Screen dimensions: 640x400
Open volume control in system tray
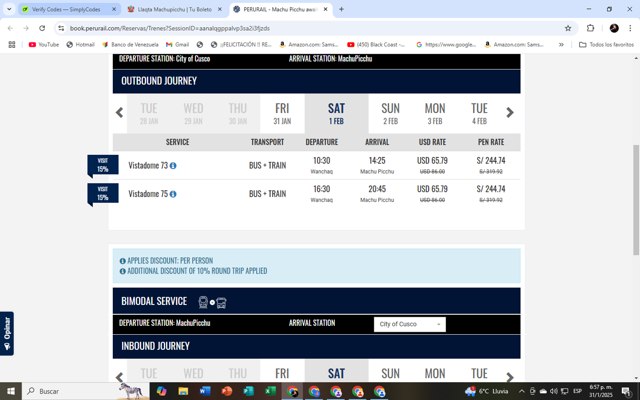point(554,391)
